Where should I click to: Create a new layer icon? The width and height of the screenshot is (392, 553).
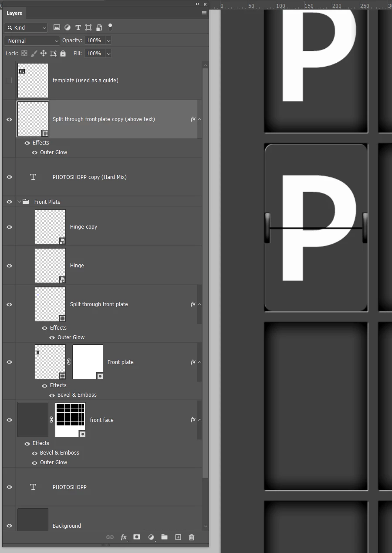178,537
